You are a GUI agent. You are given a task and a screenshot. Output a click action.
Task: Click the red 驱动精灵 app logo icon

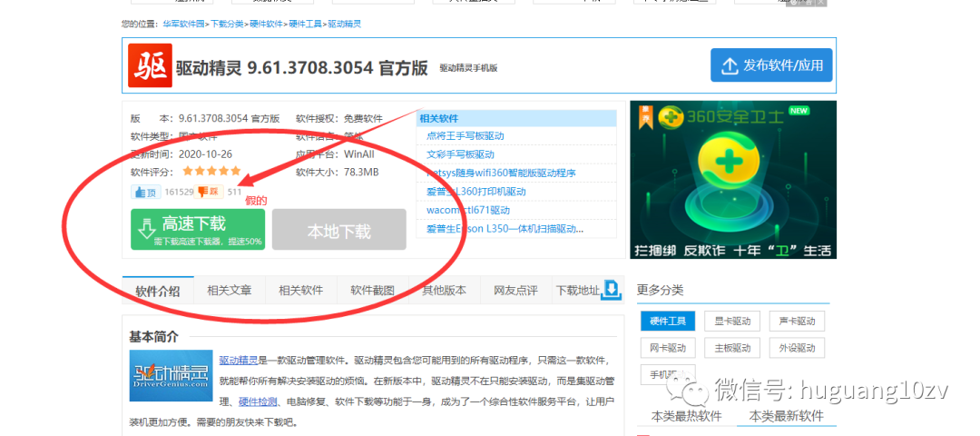[150, 65]
